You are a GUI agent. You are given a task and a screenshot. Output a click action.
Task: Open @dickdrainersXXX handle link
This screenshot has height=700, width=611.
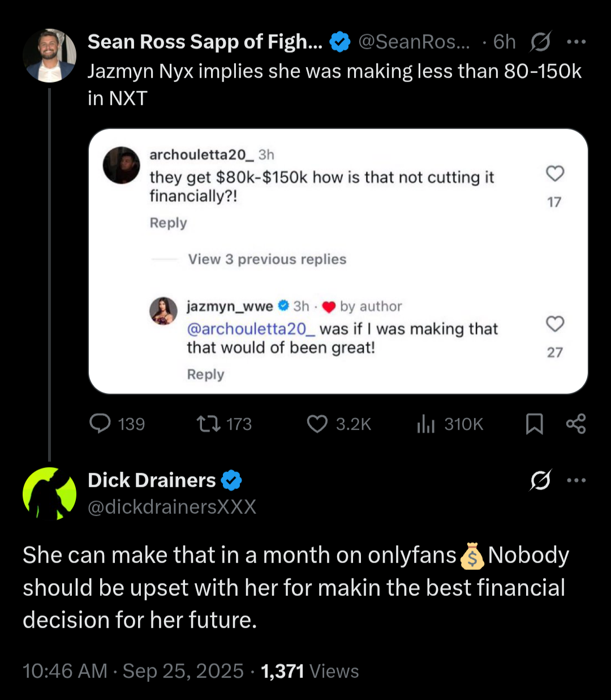pyautogui.click(x=172, y=506)
